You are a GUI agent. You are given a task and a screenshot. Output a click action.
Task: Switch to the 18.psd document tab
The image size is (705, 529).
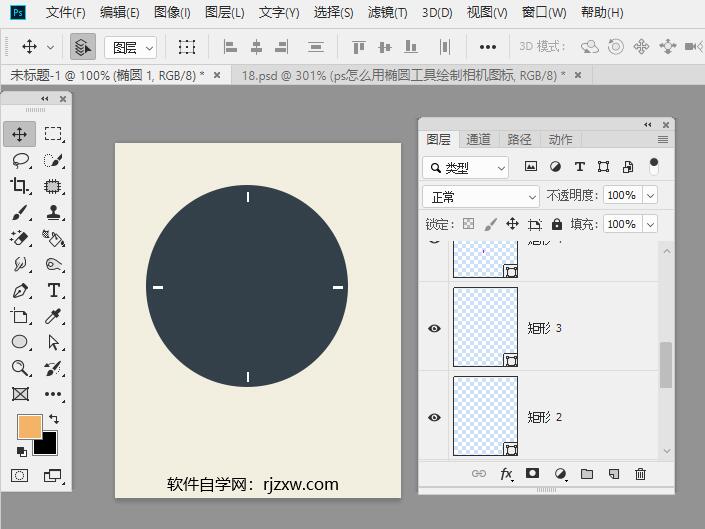(x=403, y=76)
